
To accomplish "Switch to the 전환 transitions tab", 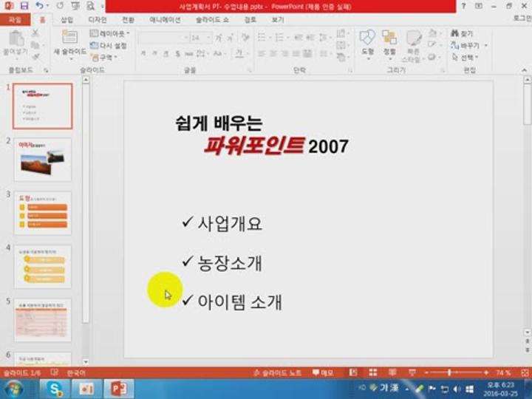I will (x=128, y=20).
